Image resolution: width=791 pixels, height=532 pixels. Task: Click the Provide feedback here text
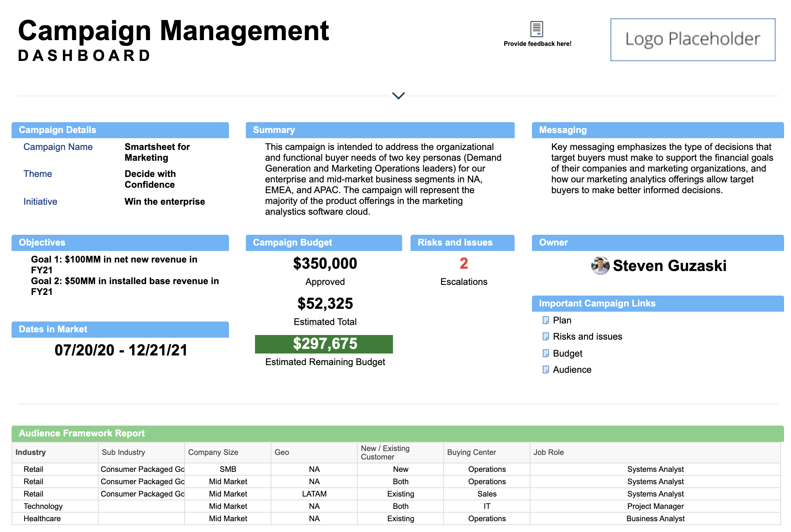pyautogui.click(x=537, y=44)
